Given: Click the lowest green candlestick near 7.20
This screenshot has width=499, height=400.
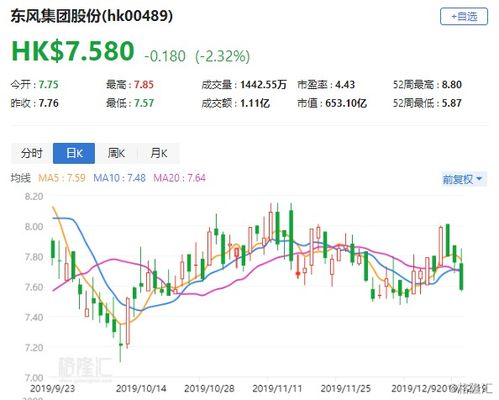Looking at the screenshot, I should click(121, 344).
